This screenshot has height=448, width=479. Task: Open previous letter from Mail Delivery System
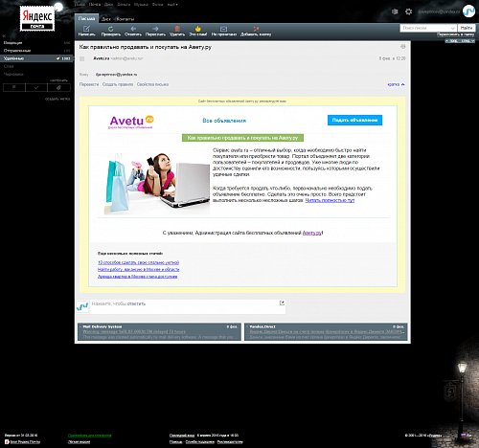click(x=159, y=331)
